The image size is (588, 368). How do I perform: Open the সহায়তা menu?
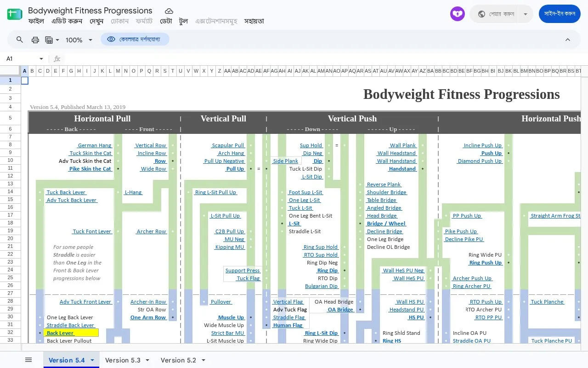pyautogui.click(x=254, y=21)
